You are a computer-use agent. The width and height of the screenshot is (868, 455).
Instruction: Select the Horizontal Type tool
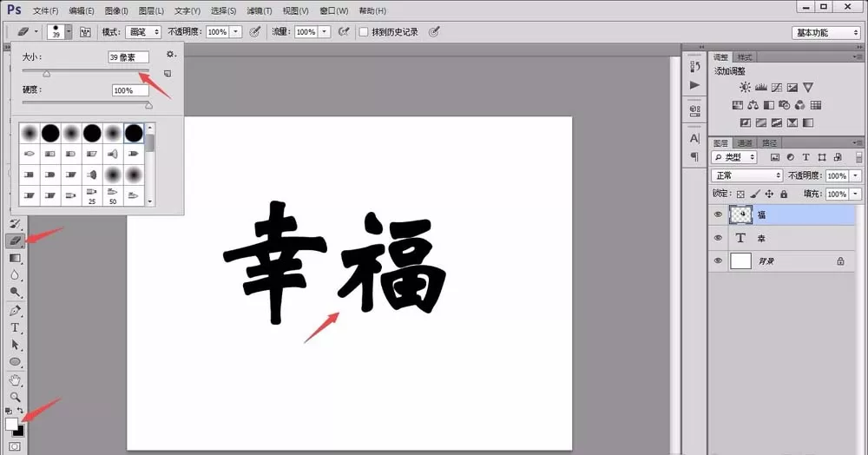point(15,327)
